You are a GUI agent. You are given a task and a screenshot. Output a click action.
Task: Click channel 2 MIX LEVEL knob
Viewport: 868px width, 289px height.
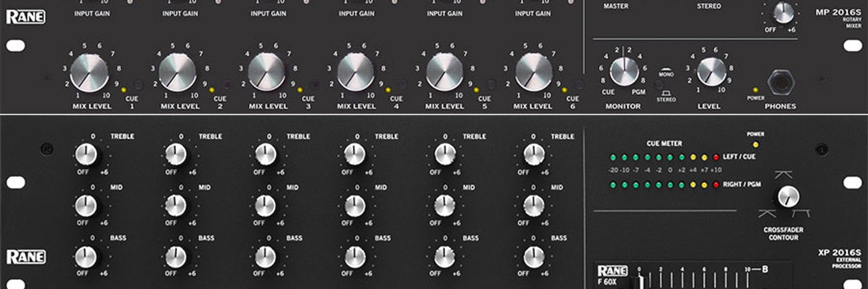tap(177, 72)
